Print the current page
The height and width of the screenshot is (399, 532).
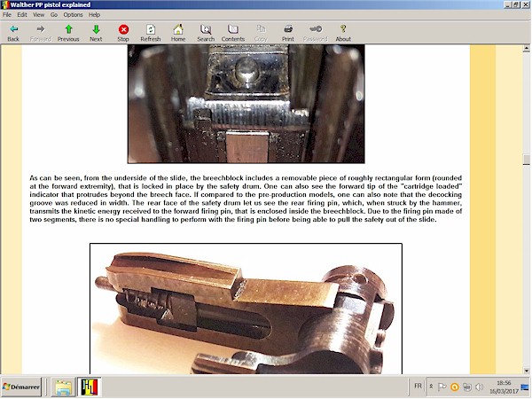tap(287, 33)
